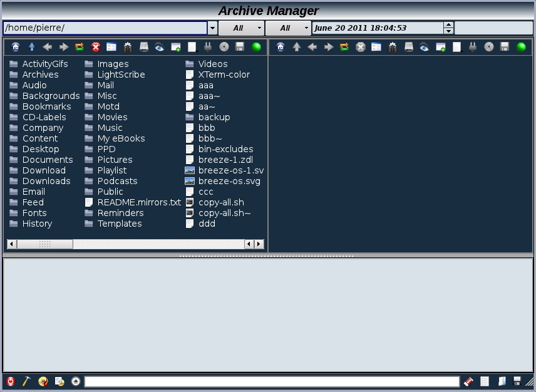Viewport: 536px width, 392px height.
Task: Click the refresh arrows icon in left toolbar
Action: [80, 47]
